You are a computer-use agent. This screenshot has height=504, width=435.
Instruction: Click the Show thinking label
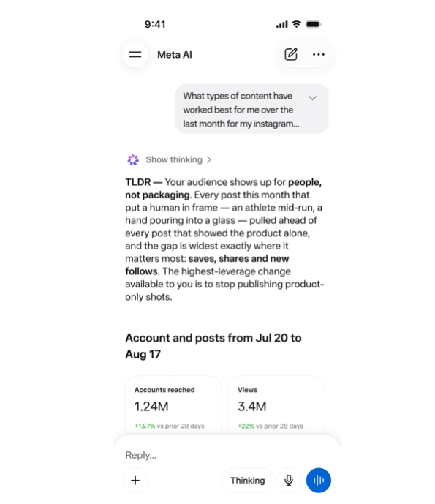pos(174,159)
